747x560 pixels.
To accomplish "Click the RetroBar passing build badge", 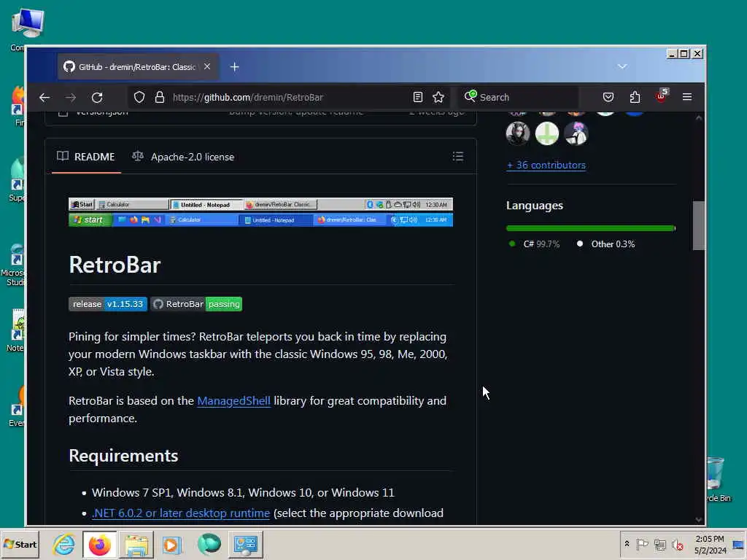I will point(196,304).
